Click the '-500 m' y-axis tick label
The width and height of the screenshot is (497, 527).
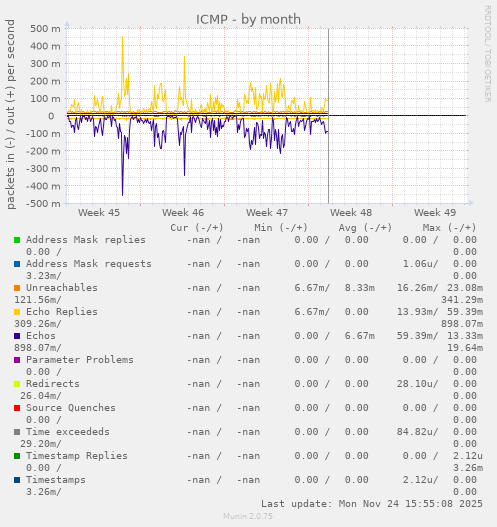click(x=43, y=204)
